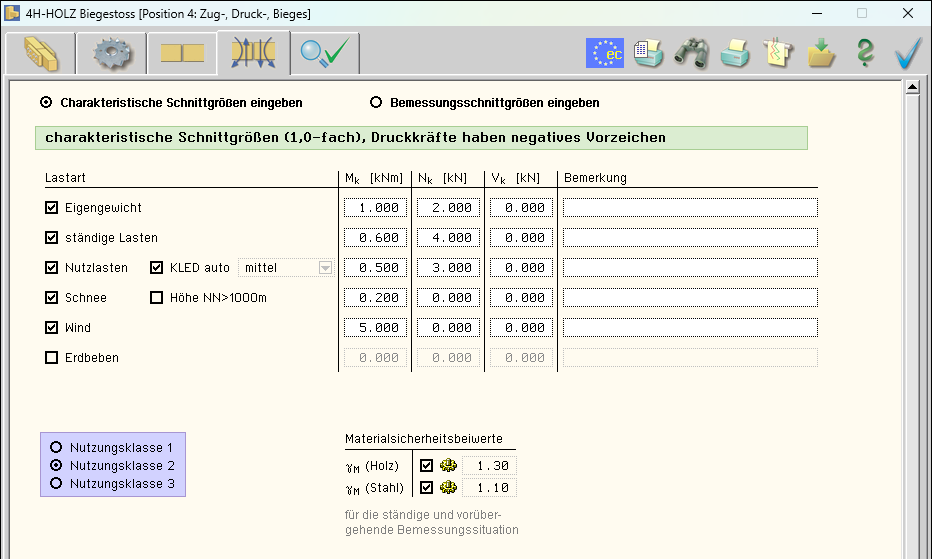Click the Eurocode EC settings icon
Screen dimensions: 932x559
click(604, 54)
